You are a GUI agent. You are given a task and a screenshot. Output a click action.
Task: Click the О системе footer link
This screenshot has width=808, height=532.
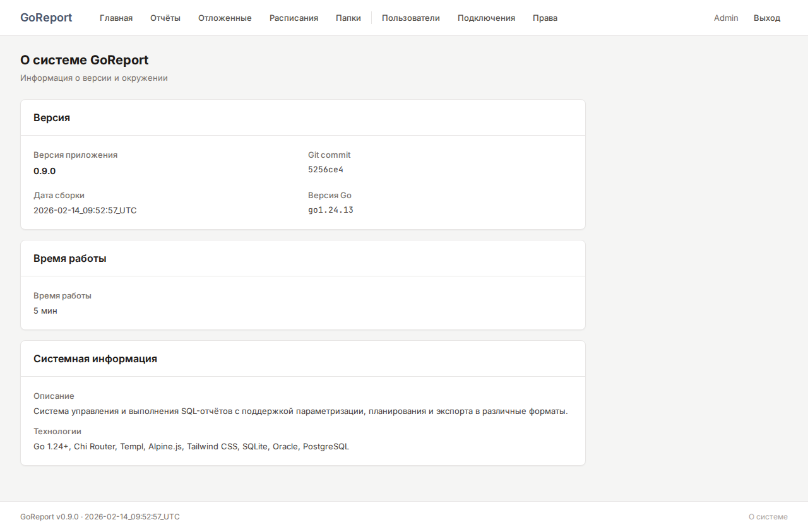coord(768,517)
